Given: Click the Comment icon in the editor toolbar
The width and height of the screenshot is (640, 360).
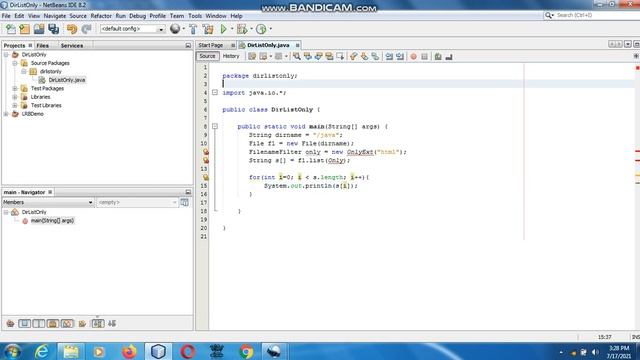Looking at the screenshot, I should (x=438, y=57).
